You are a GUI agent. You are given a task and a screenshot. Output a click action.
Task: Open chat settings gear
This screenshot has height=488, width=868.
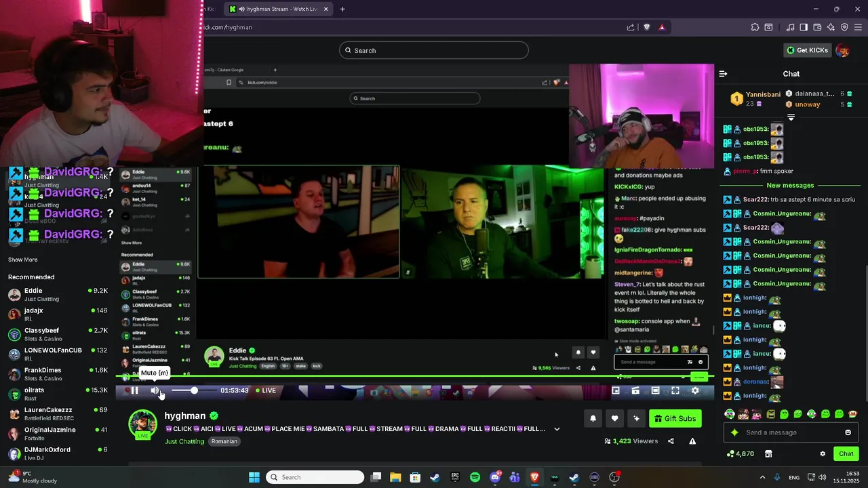tap(823, 454)
